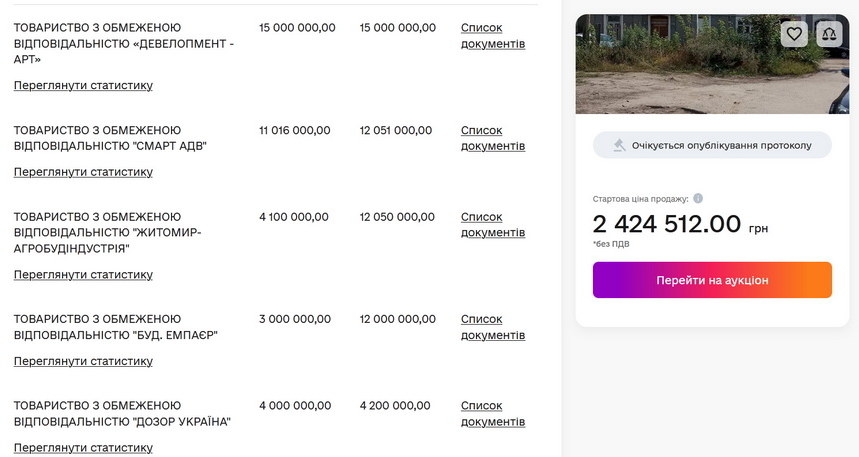The image size is (859, 457).
Task: Open document list for ДЕВЕЛОПМЕНТ - АРТ
Action: [492, 36]
